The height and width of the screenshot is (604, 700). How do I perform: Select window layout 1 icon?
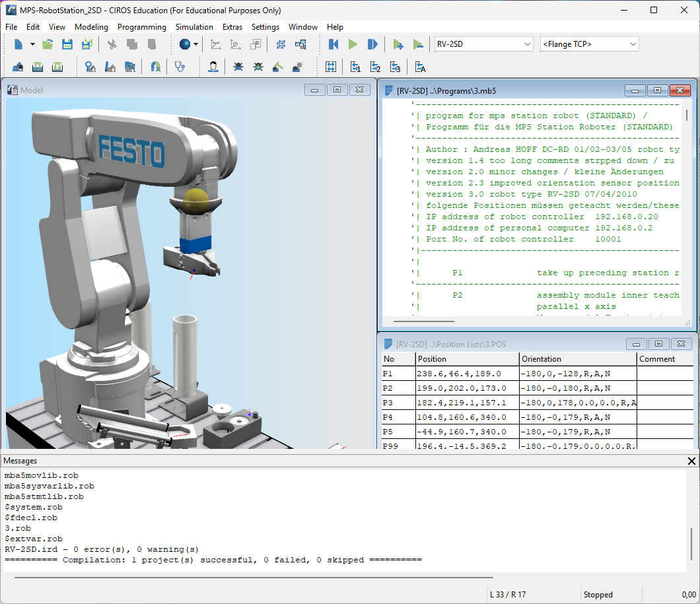355,67
